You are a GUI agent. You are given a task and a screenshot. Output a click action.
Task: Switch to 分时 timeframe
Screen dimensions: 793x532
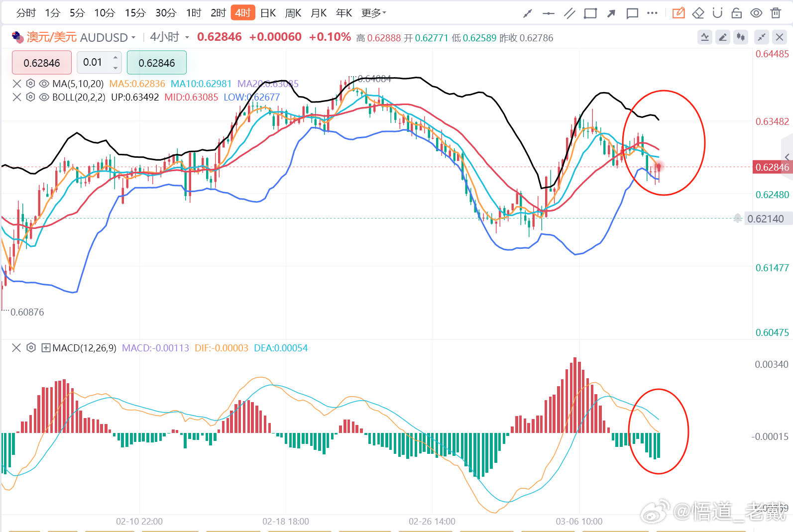[26, 13]
